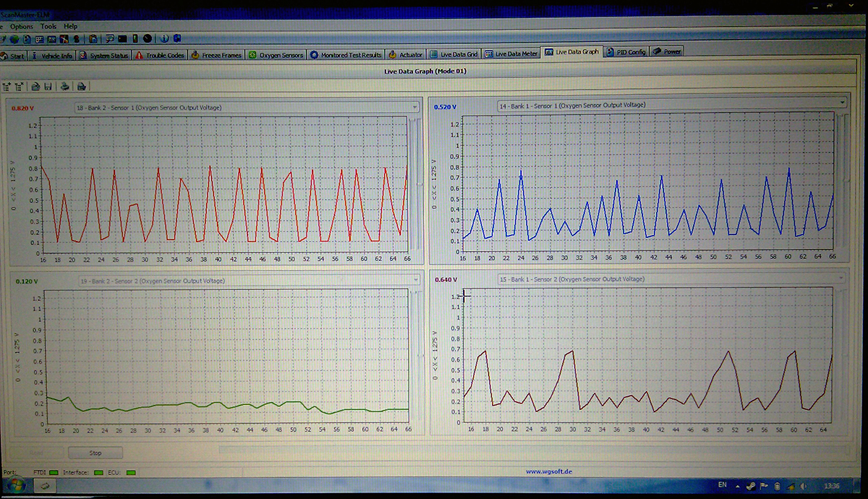The height and width of the screenshot is (499, 868).
Task: Expand the Bank 2 Sensor 1 dropdown
Action: (414, 107)
